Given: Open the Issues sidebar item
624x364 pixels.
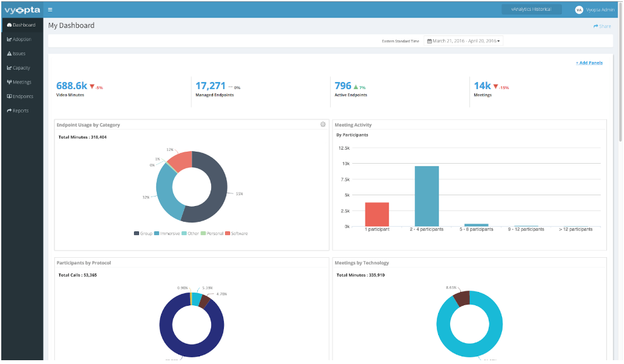Looking at the screenshot, I should 22,53.
